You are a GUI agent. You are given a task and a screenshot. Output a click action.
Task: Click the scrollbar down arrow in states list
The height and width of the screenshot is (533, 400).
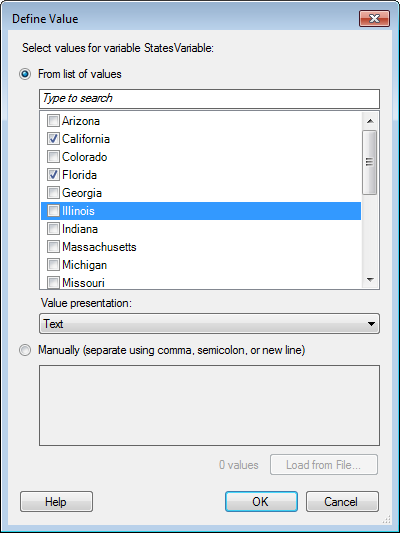tap(370, 280)
